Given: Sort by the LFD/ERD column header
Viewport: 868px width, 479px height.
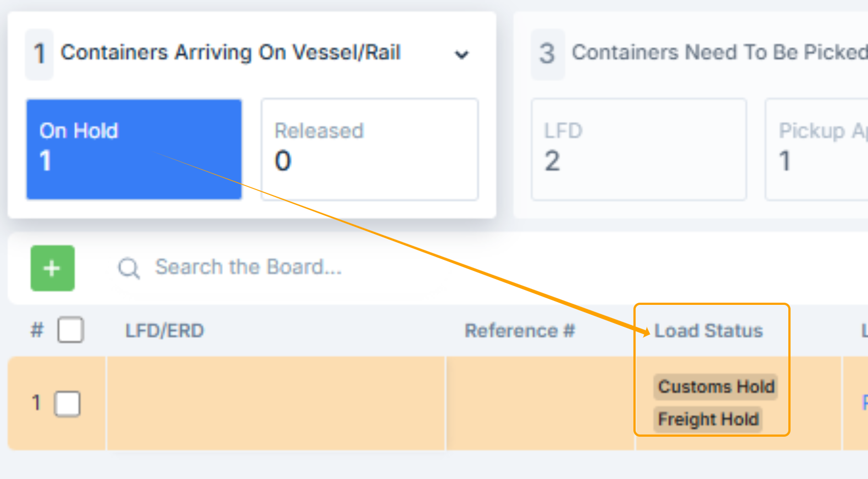Looking at the screenshot, I should click(x=164, y=331).
